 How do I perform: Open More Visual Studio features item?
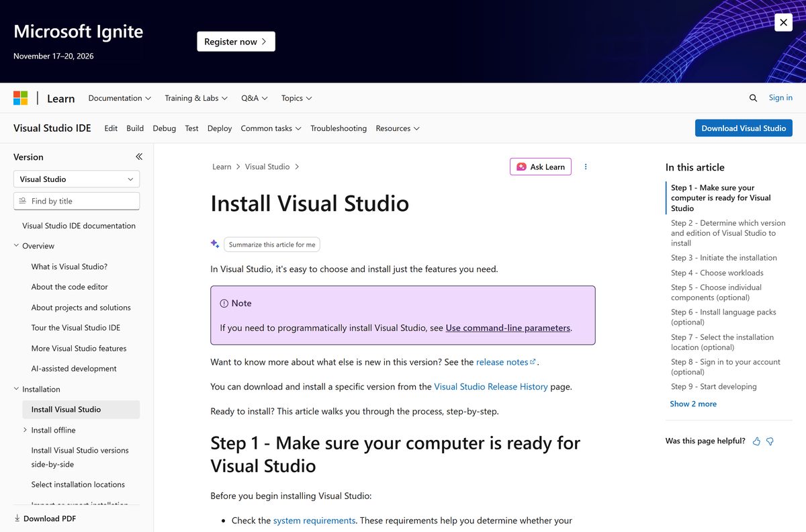(x=79, y=349)
